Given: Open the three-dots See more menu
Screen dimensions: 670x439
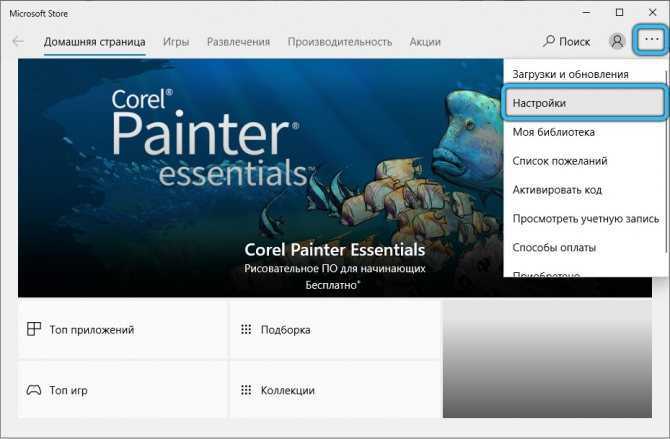Looking at the screenshot, I should click(651, 40).
